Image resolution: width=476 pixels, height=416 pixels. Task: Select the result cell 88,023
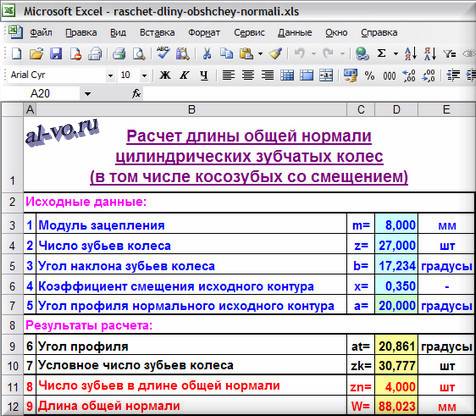tap(396, 406)
